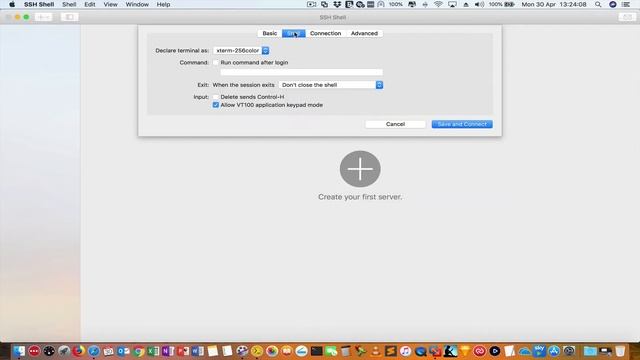Image resolution: width=640 pixels, height=360 pixels.
Task: Click Save and Connect button
Action: click(462, 124)
